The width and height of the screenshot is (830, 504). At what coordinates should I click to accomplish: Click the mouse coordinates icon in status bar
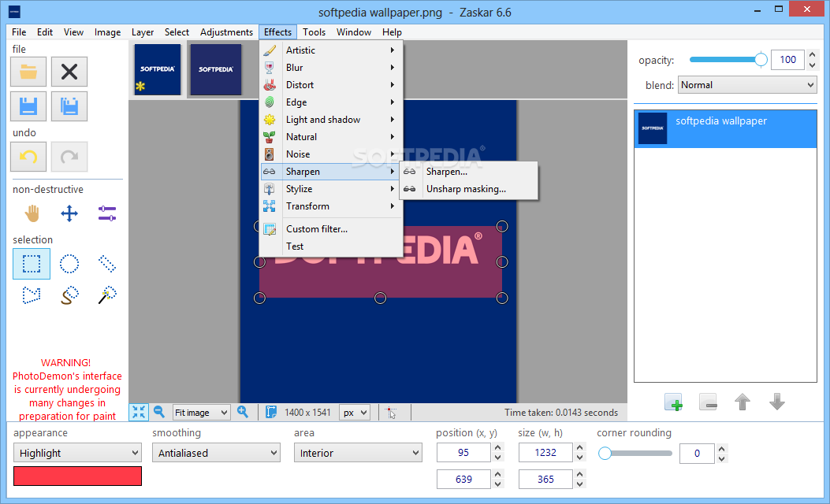pyautogui.click(x=391, y=413)
